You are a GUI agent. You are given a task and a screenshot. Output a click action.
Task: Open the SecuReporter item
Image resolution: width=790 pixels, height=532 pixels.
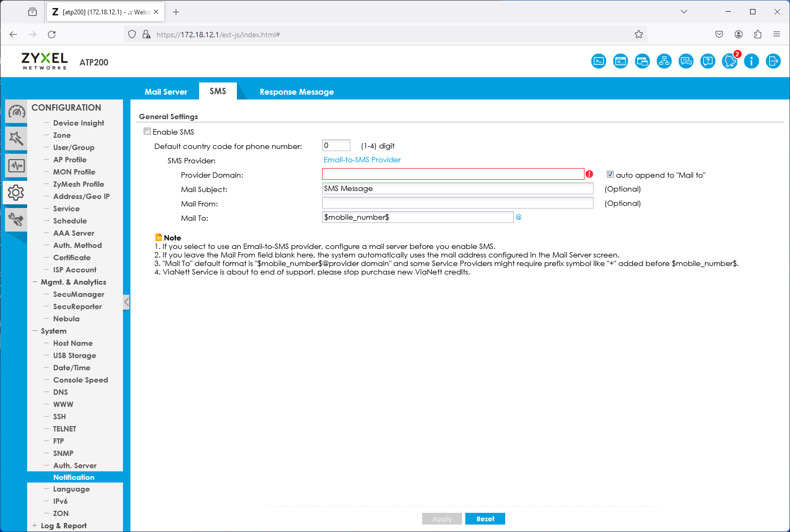77,306
